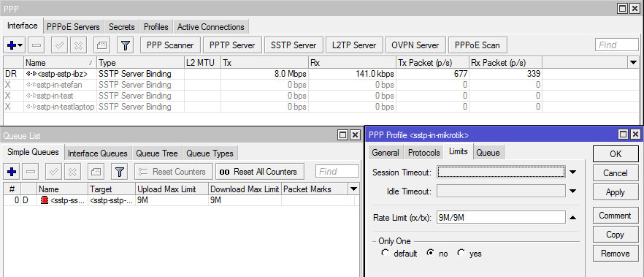Click the funnel filter icon in Queue List
This screenshot has height=277, width=644.
[x=120, y=172]
